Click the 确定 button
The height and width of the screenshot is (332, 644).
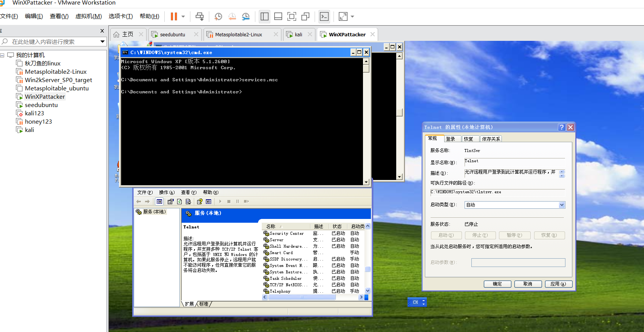pos(497,284)
